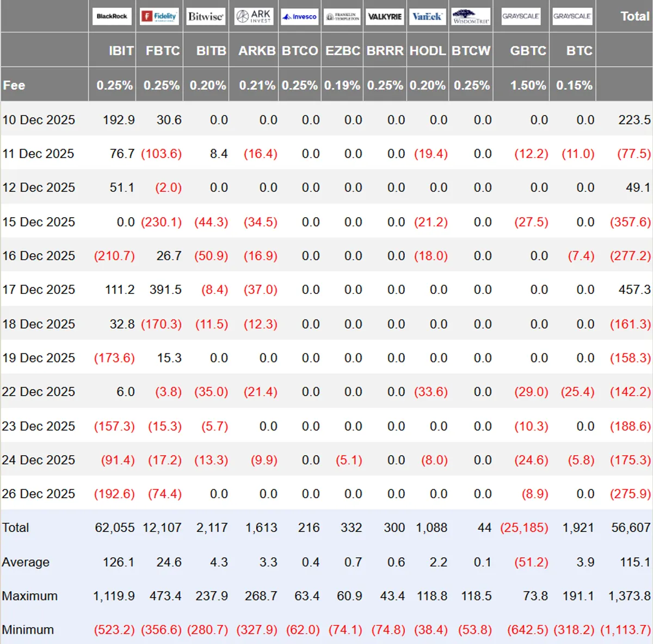This screenshot has height=644, width=653.
Task: Click the Total column header
Action: (x=635, y=16)
